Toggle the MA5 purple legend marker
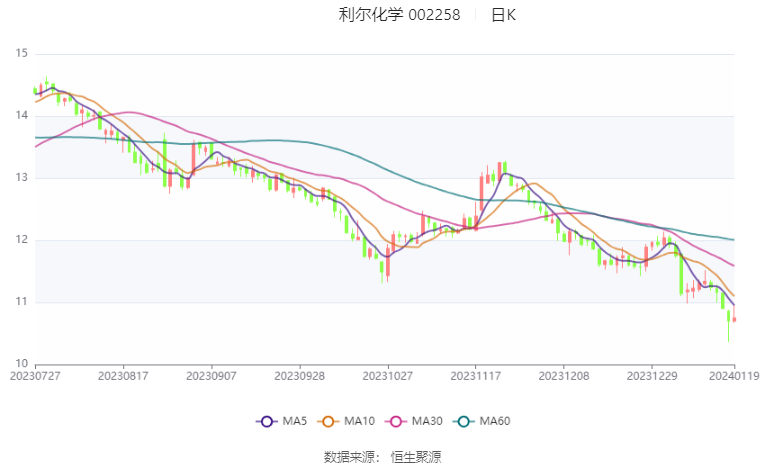 (x=266, y=421)
